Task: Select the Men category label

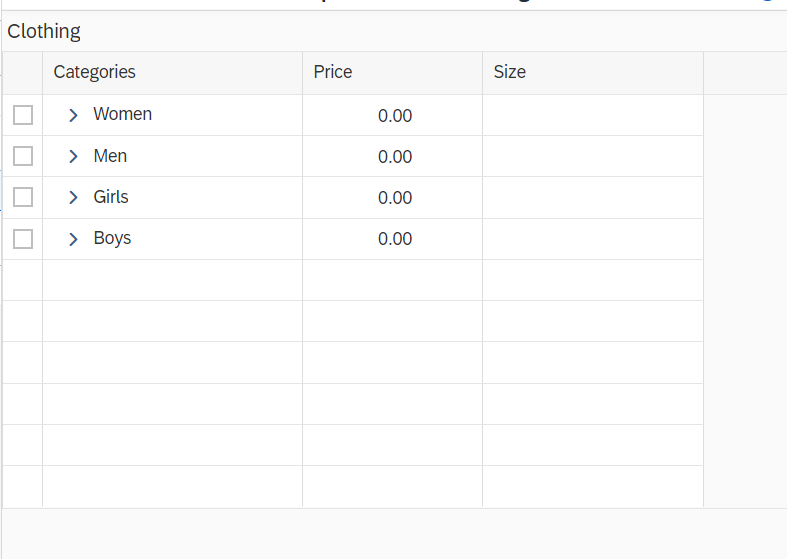Action: pos(110,156)
